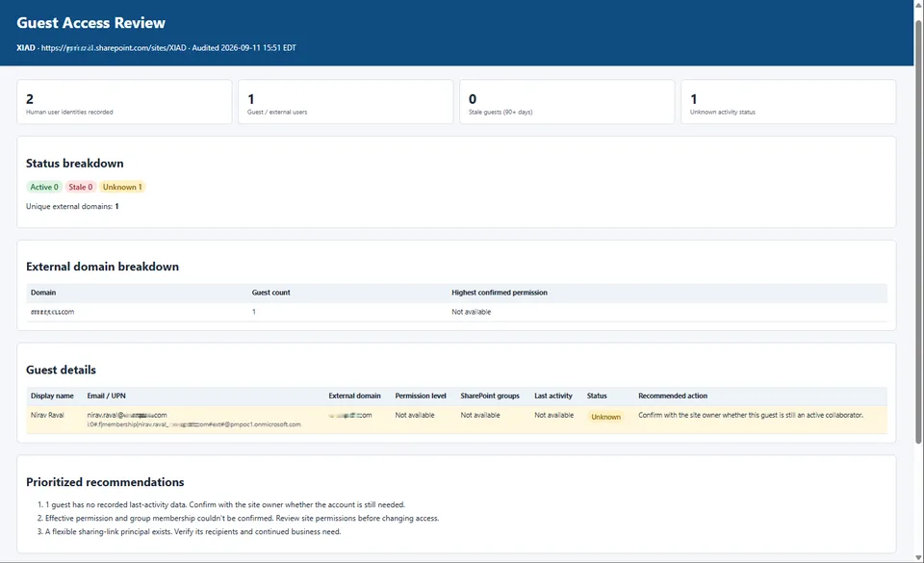Click the SharePoint groups column header
Screen dimensions: 924x563
(x=490, y=396)
